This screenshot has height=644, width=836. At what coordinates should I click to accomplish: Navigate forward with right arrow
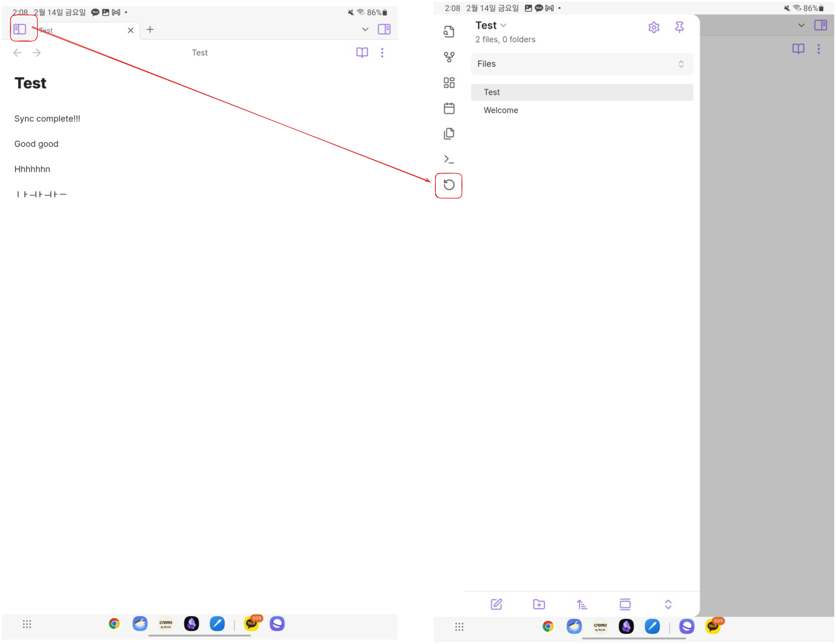(37, 53)
